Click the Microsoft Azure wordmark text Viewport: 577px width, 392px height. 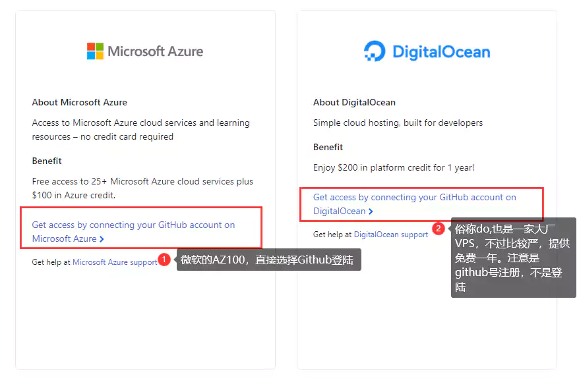(155, 51)
